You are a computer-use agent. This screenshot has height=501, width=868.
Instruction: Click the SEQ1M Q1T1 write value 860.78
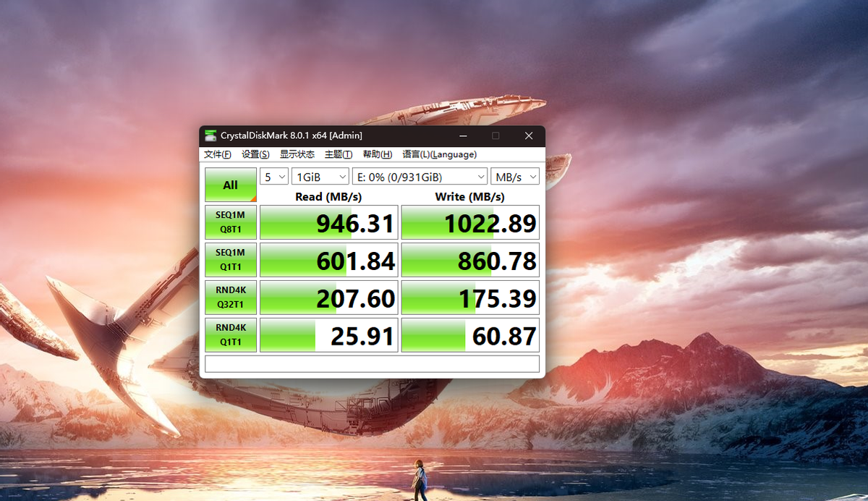[x=470, y=260]
